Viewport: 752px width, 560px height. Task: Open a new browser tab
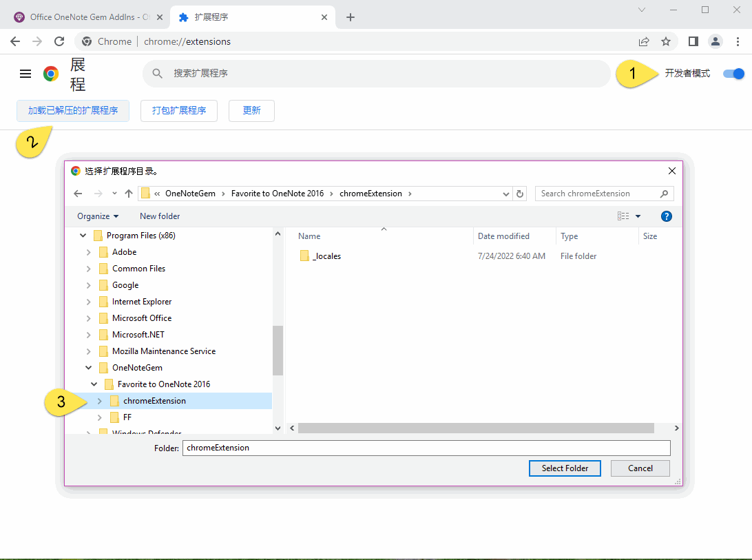coord(351,17)
